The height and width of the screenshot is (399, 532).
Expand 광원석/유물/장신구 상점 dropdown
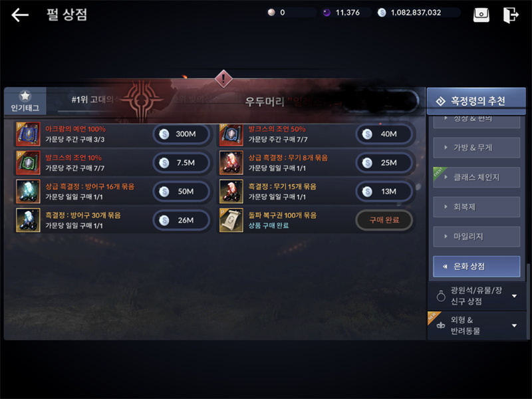(477, 296)
